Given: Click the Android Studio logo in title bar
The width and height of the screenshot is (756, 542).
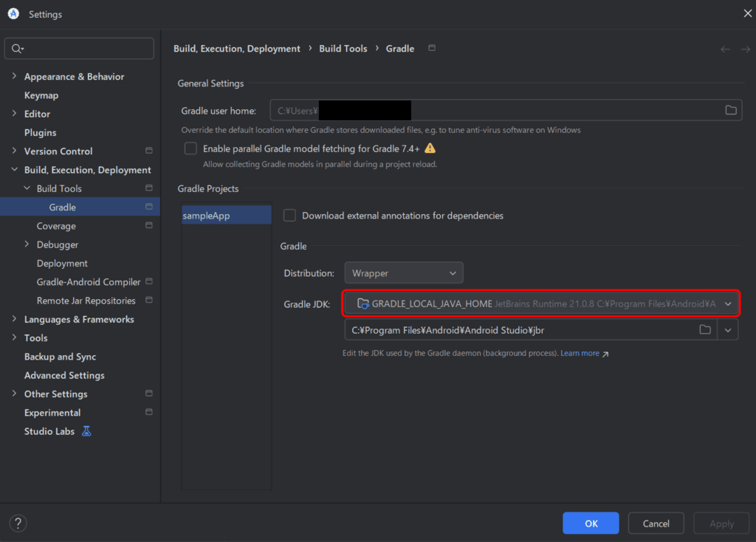Looking at the screenshot, I should pos(13,14).
